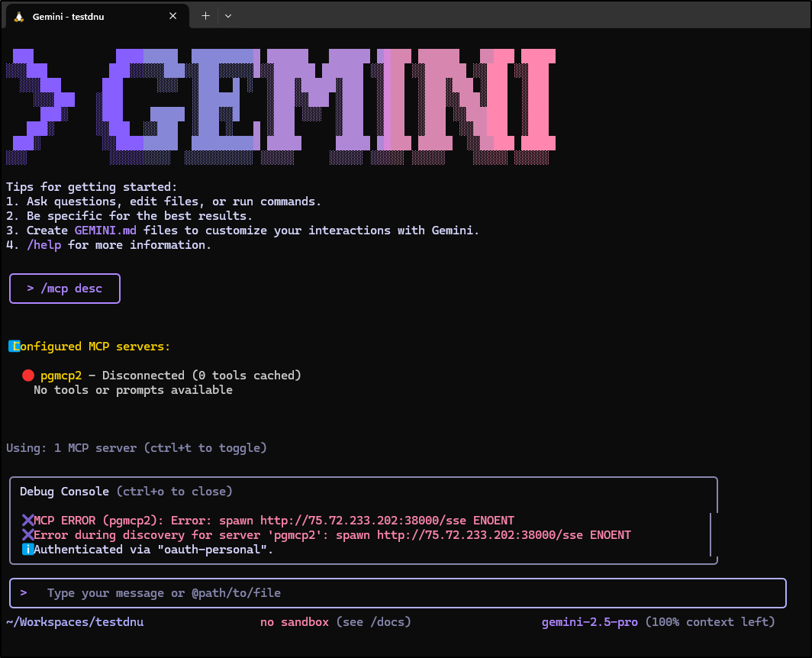Click the '>' prompt symbol in the message box
Viewport: 812px width, 658px height.
(x=24, y=593)
